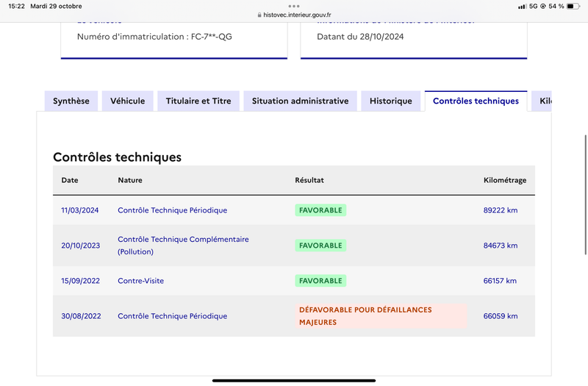Tap the lock icon beside the URL
Screen dimensions: 588x386
pyautogui.click(x=259, y=15)
